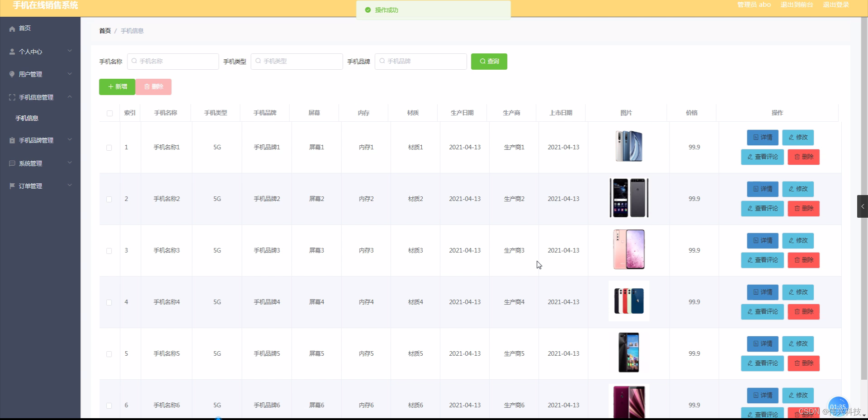Click the 个人中心 person icon

[x=12, y=51]
